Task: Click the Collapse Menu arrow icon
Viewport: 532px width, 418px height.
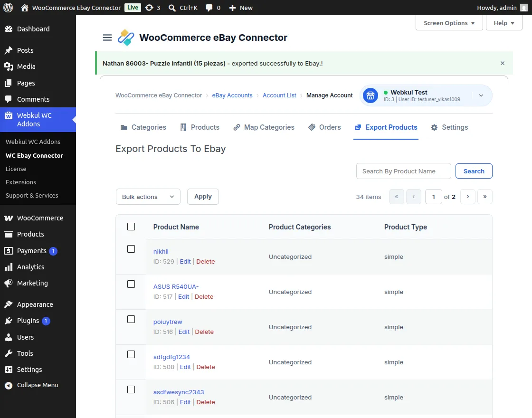Action: tap(9, 385)
